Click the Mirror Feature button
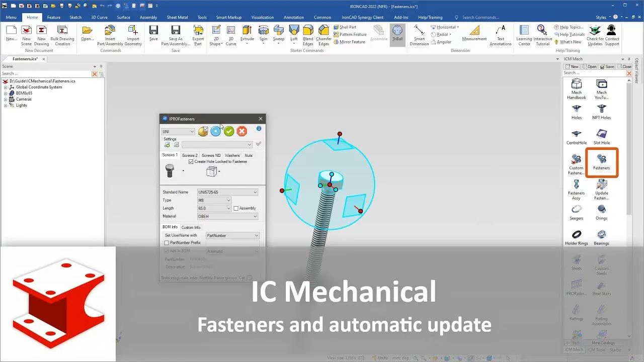 [x=349, y=42]
